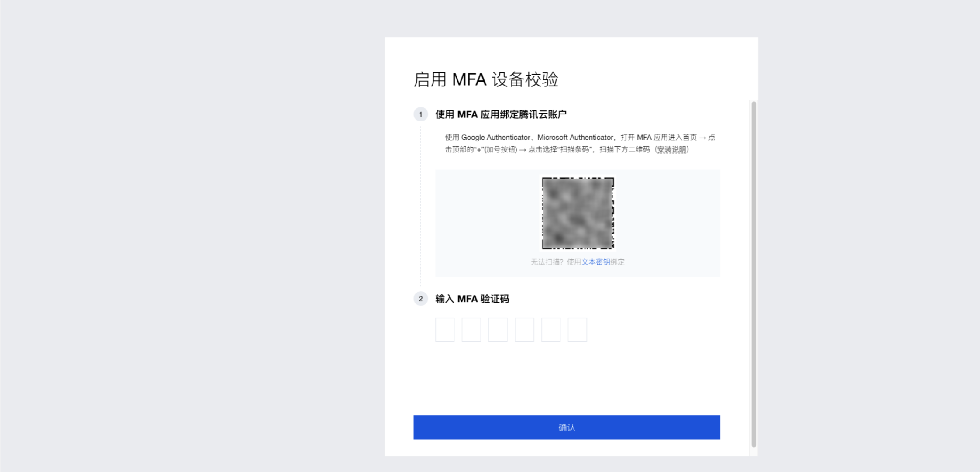Image resolution: width=980 pixels, height=472 pixels.
Task: Click the 启用 MFA 设备校验 title
Action: 486,79
